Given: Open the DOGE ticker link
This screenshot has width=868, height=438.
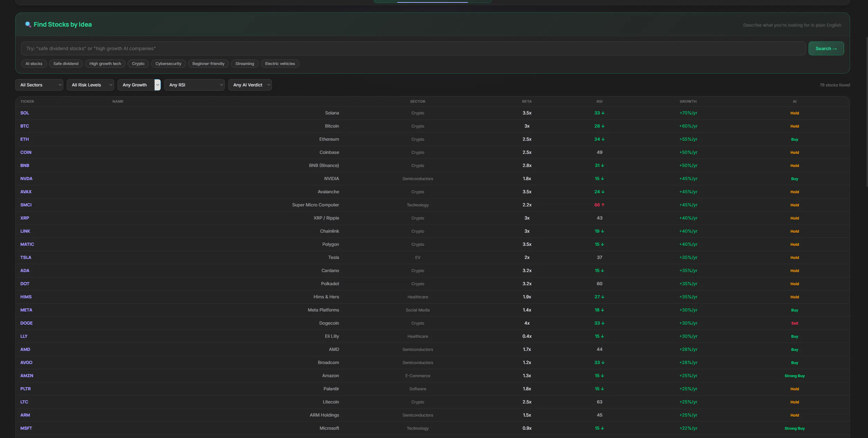Looking at the screenshot, I should tap(27, 323).
